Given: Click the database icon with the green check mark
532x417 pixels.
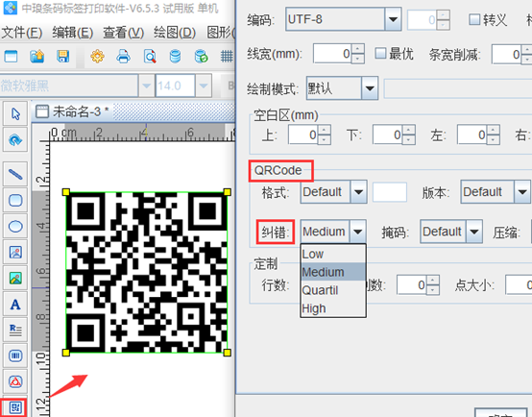Looking at the screenshot, I should (x=201, y=56).
